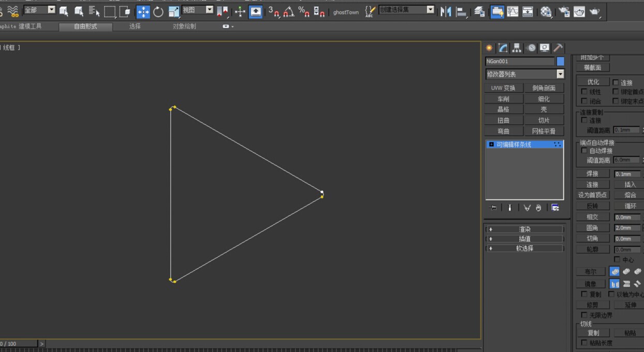Image resolution: width=644 pixels, height=352 pixels.
Task: Click the Align tool icon
Action: pos(462,11)
